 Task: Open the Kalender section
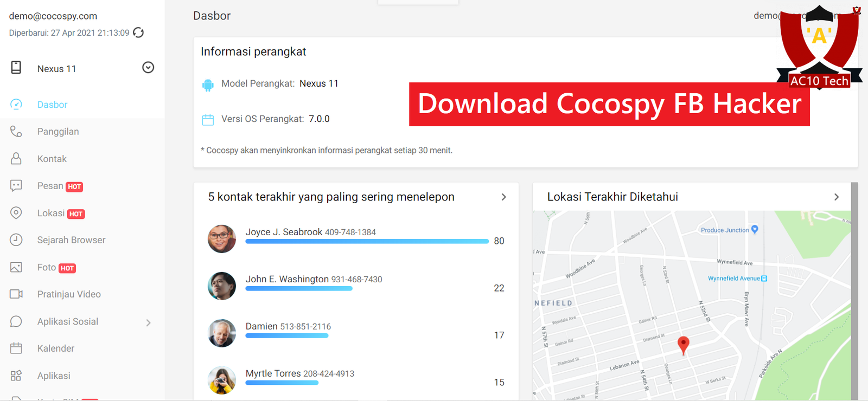coord(56,348)
